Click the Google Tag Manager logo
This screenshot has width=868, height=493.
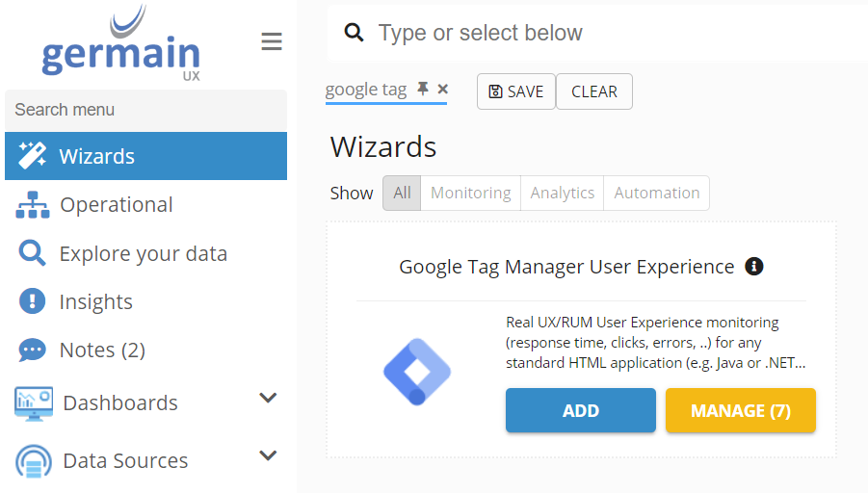[x=416, y=372]
